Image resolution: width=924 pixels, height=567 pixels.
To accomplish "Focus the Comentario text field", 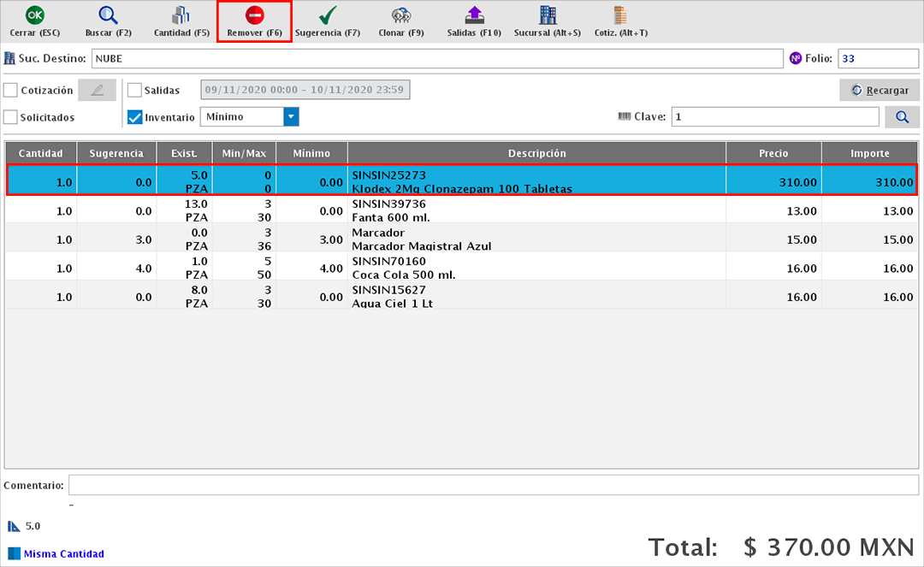I will 493,485.
